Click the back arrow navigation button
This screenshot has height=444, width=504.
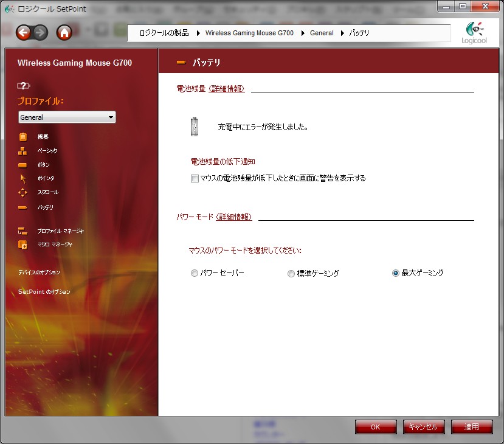[x=24, y=33]
